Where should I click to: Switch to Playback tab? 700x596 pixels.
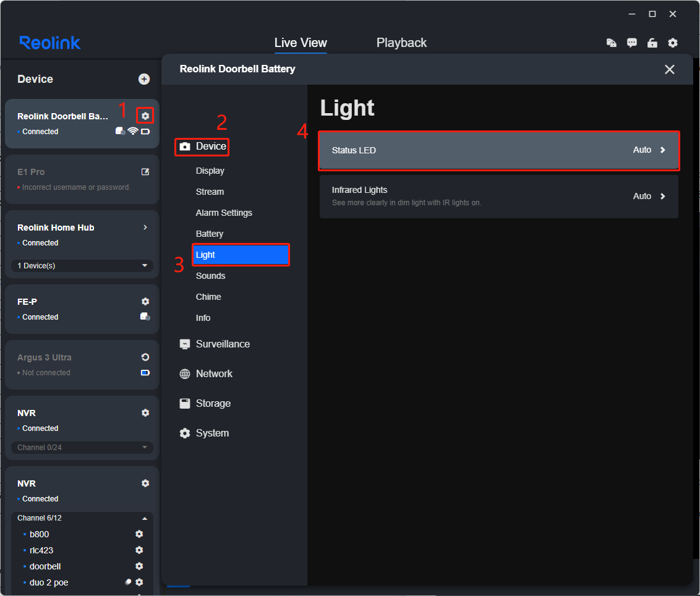pos(401,43)
